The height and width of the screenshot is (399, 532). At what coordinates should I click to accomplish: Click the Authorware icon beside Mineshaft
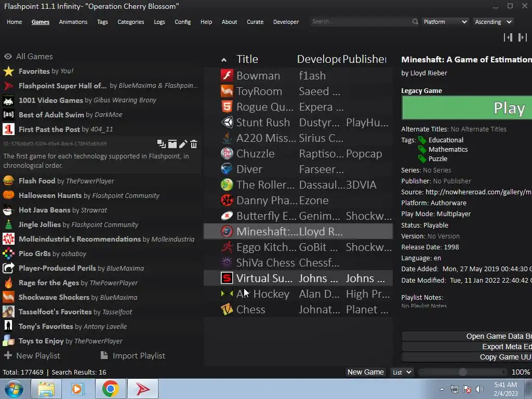[x=227, y=231]
